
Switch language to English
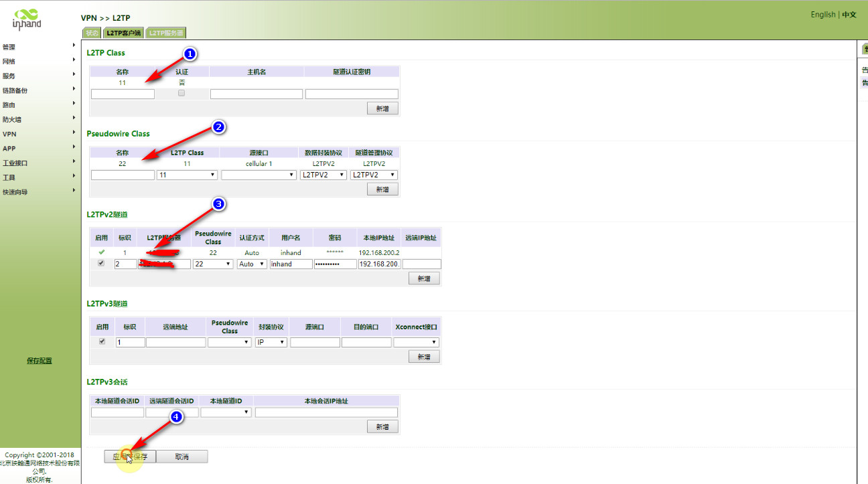(x=822, y=15)
